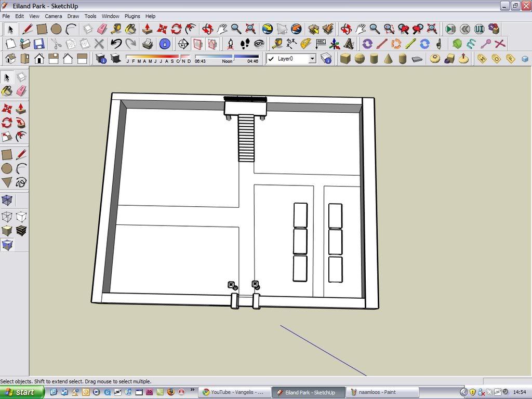This screenshot has height=399, width=532.
Task: Toggle the shadows display button
Action: 116,59
